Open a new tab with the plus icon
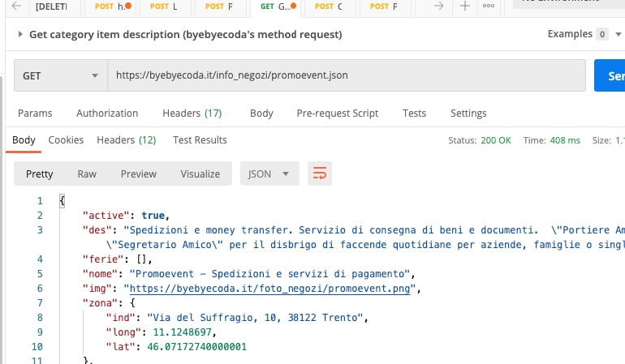This screenshot has width=625, height=364. point(465,6)
